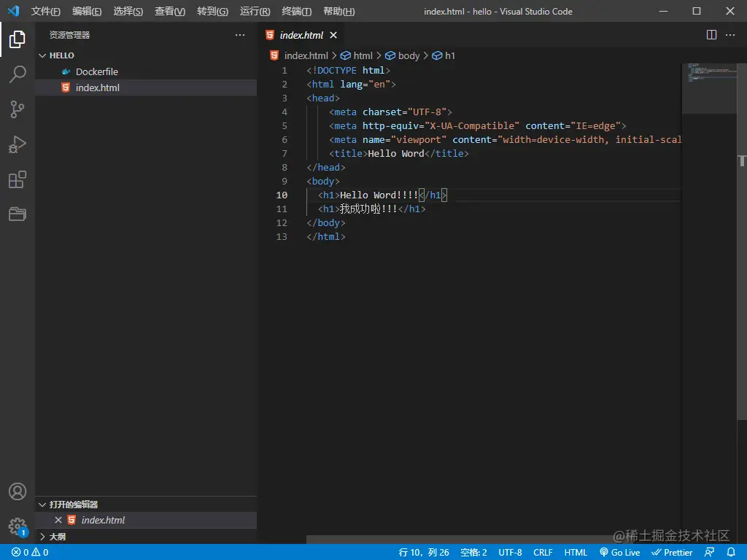Collapse the HELLO folder section

pyautogui.click(x=146, y=55)
